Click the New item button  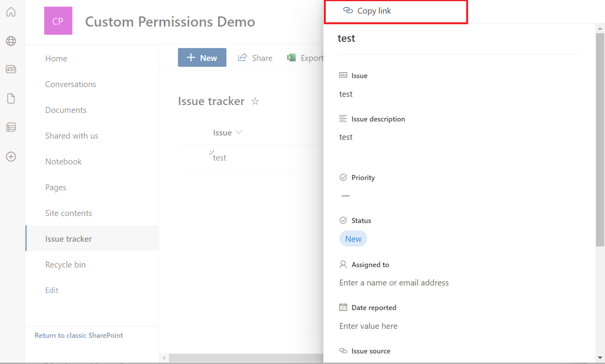202,57
